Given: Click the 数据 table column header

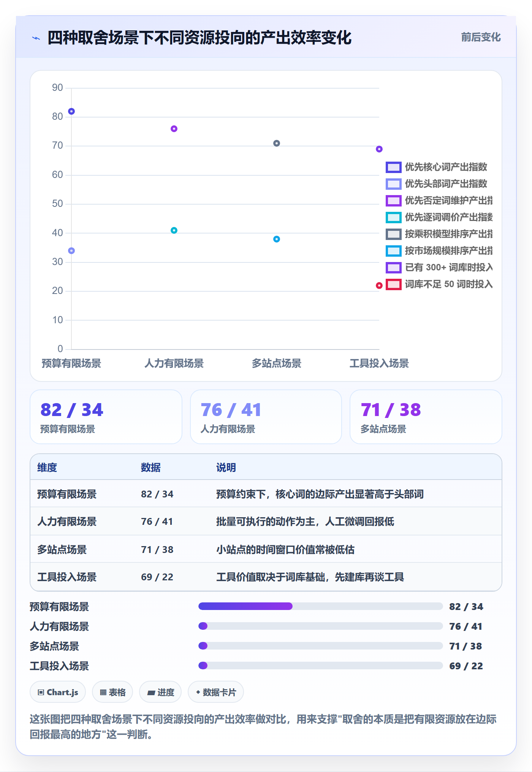Looking at the screenshot, I should pos(151,467).
